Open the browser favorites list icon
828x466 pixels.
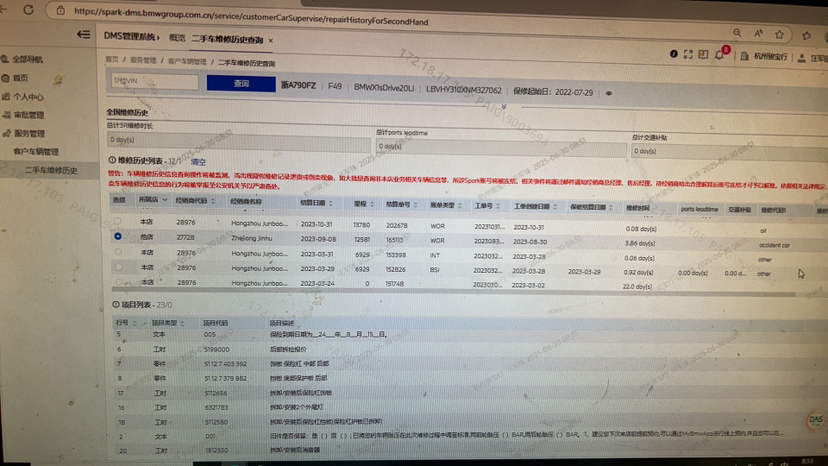click(806, 36)
